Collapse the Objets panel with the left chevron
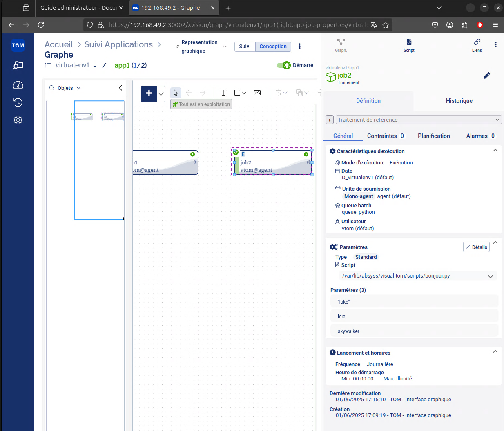The height and width of the screenshot is (431, 504). [120, 88]
